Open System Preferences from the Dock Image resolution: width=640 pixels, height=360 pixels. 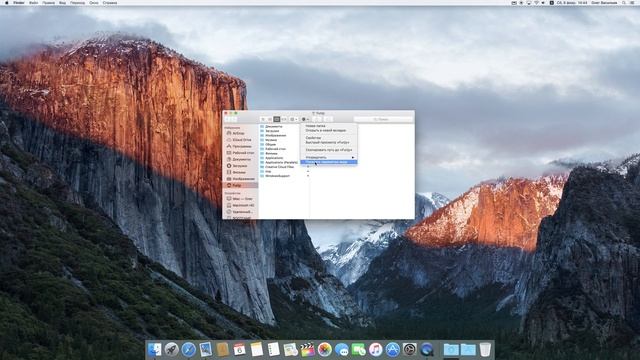(410, 349)
